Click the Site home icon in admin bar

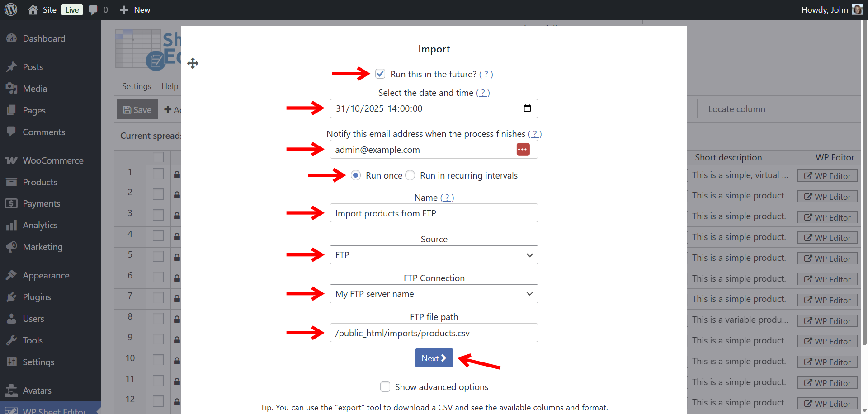(33, 10)
